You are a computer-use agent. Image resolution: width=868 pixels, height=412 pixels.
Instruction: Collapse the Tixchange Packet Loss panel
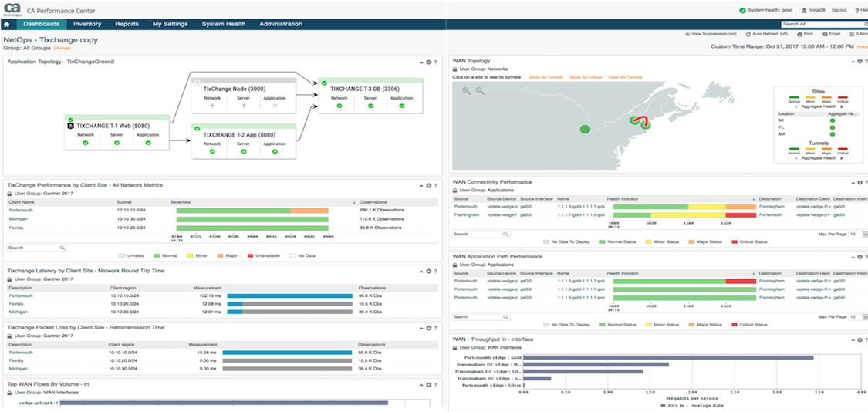tap(421, 328)
